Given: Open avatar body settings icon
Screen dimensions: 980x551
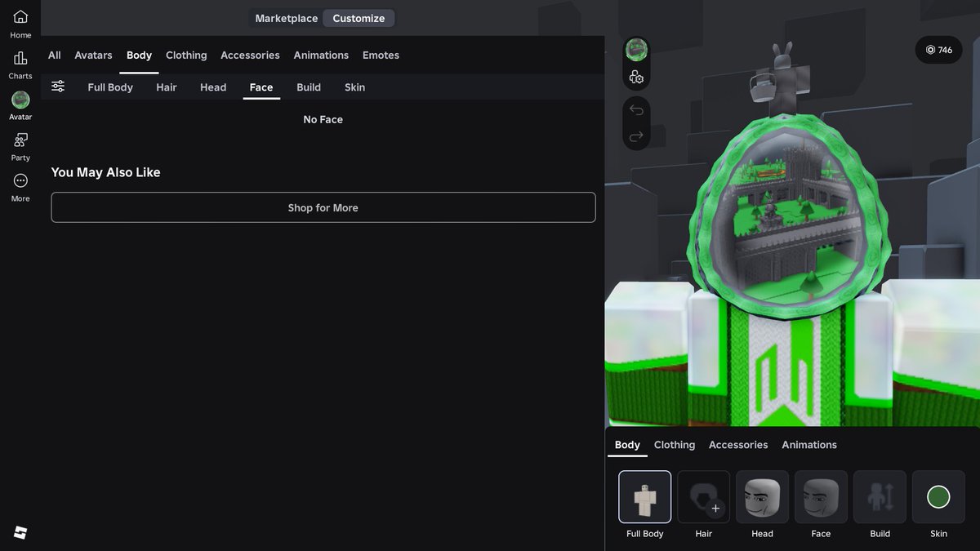Looking at the screenshot, I should (636, 78).
